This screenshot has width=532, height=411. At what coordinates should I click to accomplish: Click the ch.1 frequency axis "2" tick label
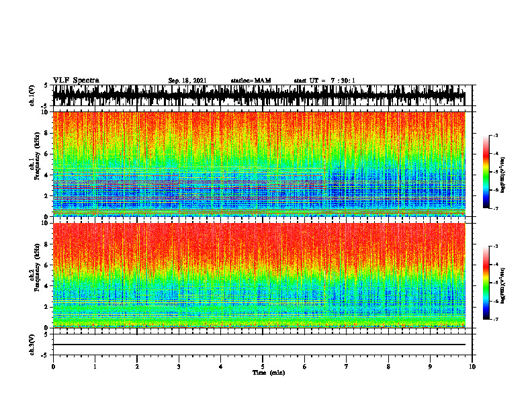(46, 195)
